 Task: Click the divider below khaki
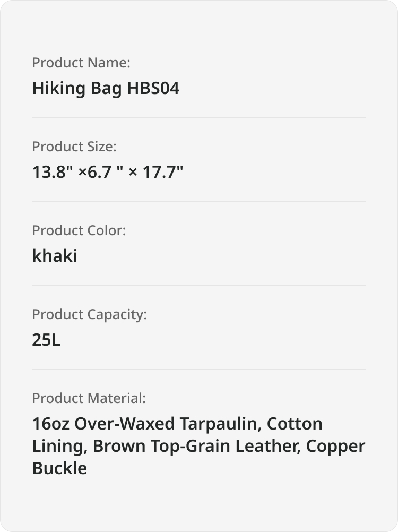(199, 285)
